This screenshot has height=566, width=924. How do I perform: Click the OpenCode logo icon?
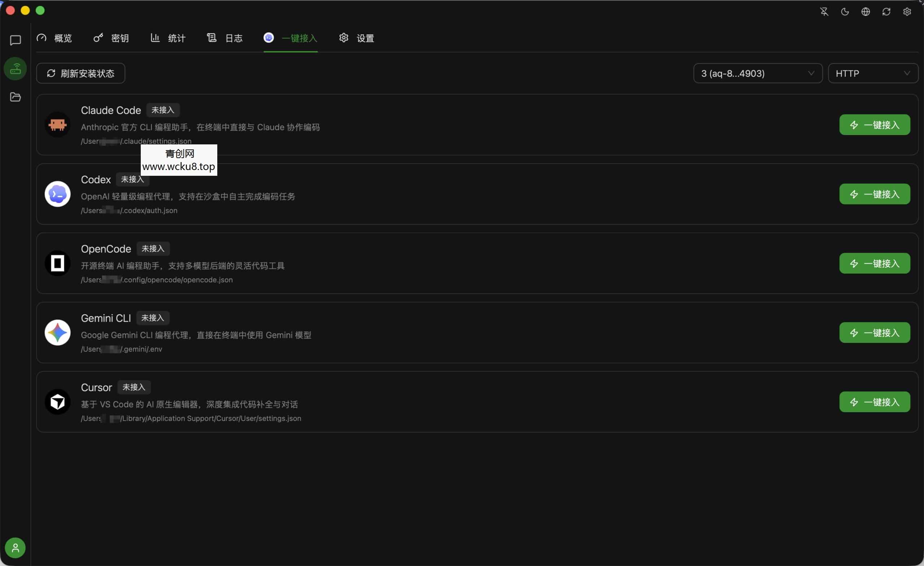click(x=57, y=263)
